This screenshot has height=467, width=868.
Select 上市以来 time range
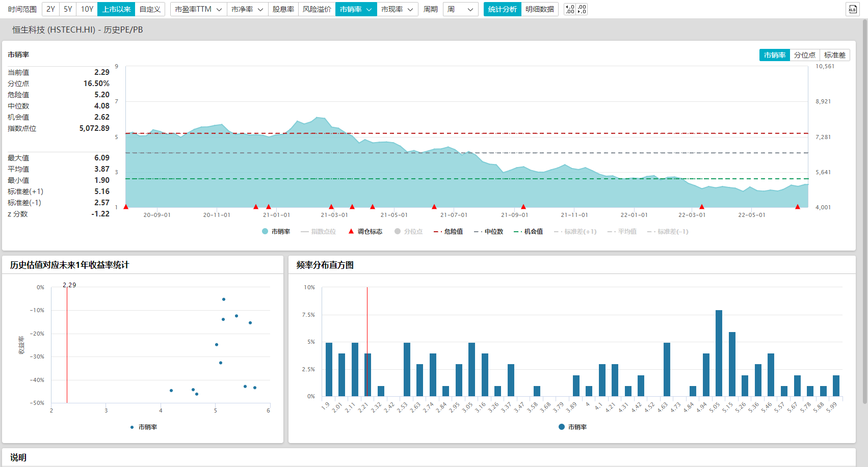point(116,9)
